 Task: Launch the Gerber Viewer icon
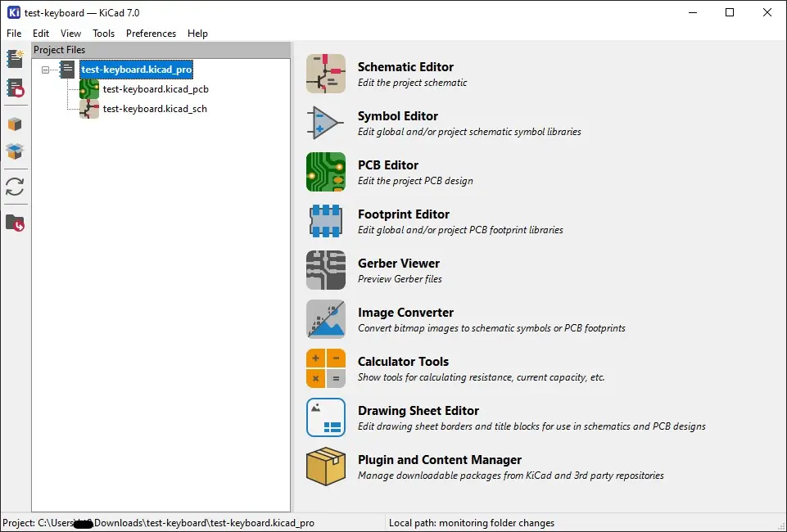click(326, 270)
